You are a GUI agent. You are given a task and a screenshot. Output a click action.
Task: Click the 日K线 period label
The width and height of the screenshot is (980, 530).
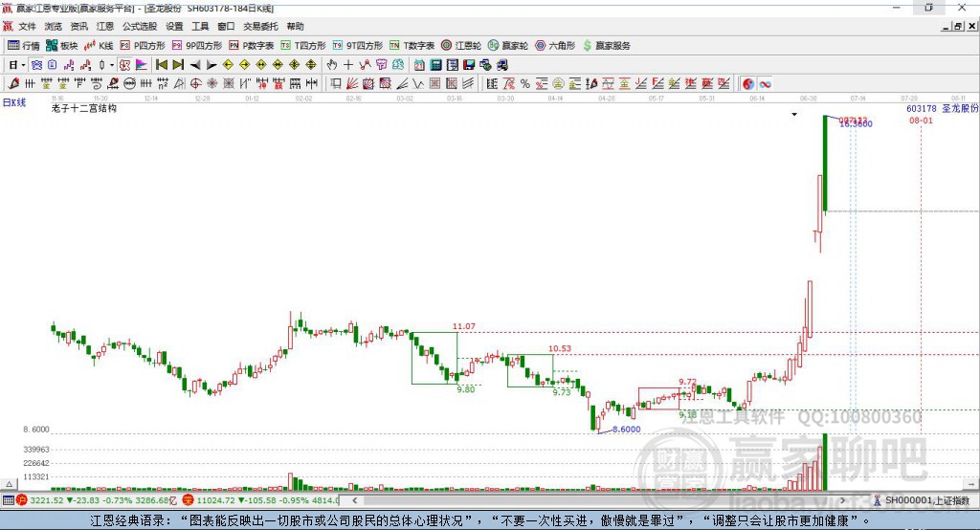click(14, 102)
